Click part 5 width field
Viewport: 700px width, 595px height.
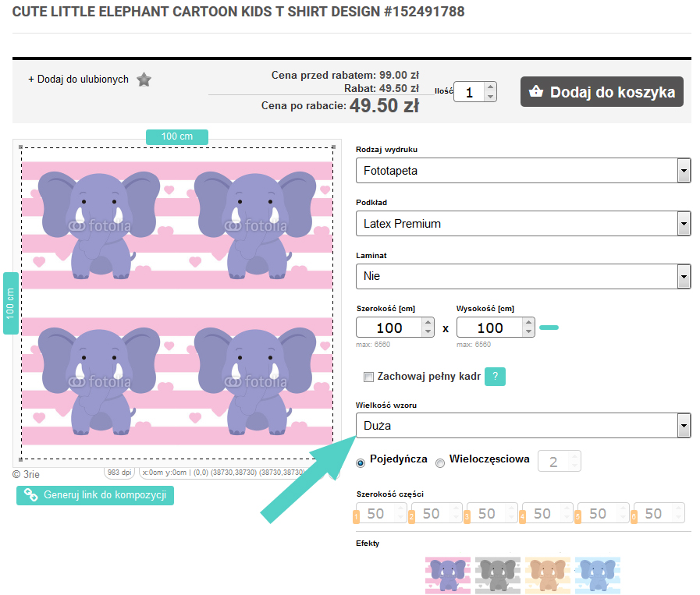point(602,513)
